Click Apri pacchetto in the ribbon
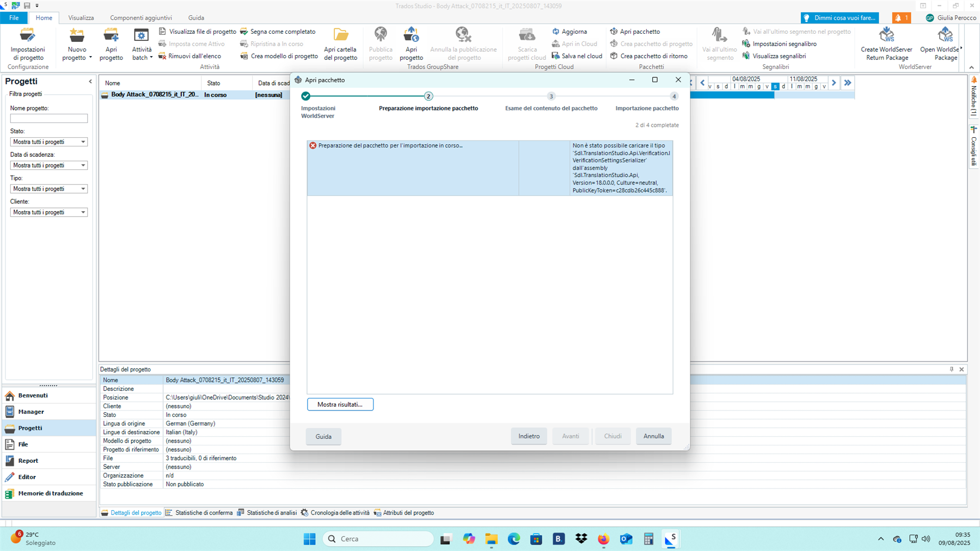The width and height of the screenshot is (980, 551). click(x=635, y=32)
